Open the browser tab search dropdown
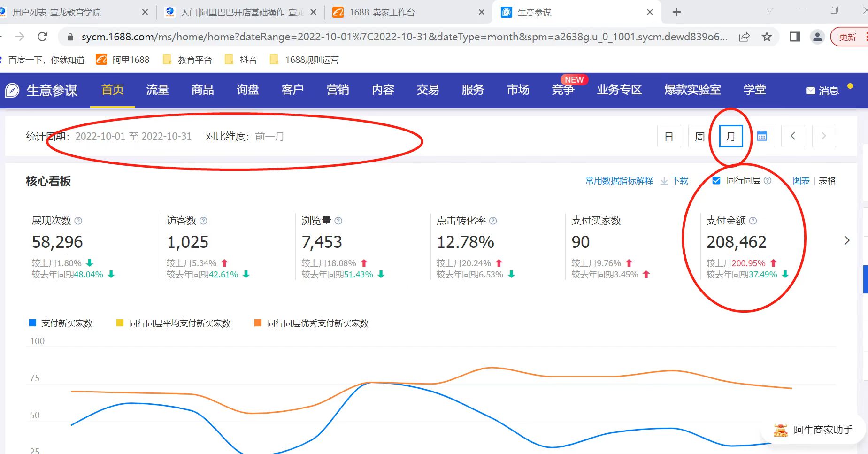 point(769,11)
